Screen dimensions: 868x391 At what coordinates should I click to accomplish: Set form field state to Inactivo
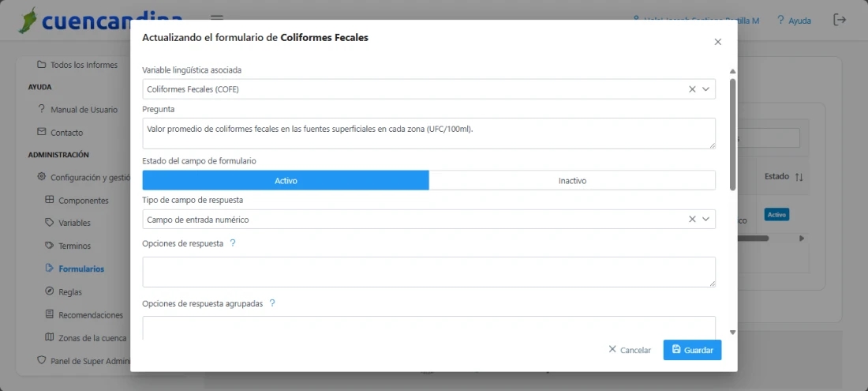pos(572,181)
